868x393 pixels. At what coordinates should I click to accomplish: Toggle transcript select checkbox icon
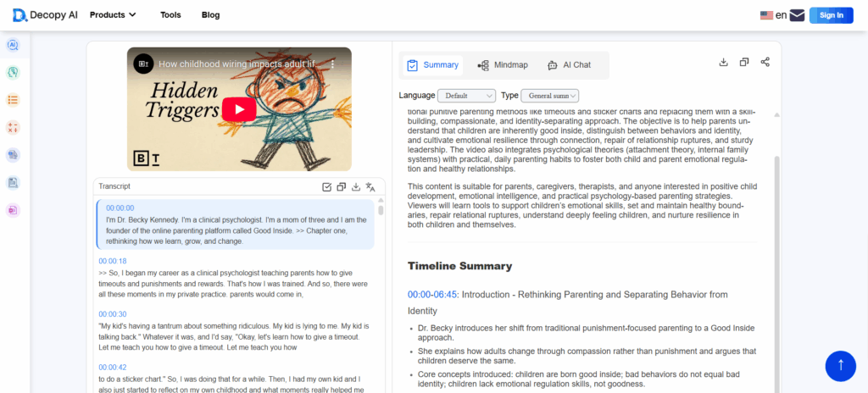326,187
